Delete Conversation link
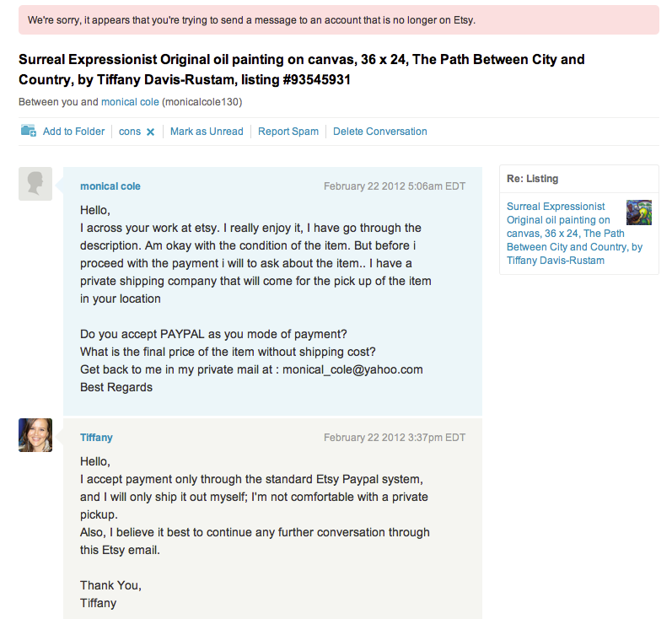 coord(380,132)
